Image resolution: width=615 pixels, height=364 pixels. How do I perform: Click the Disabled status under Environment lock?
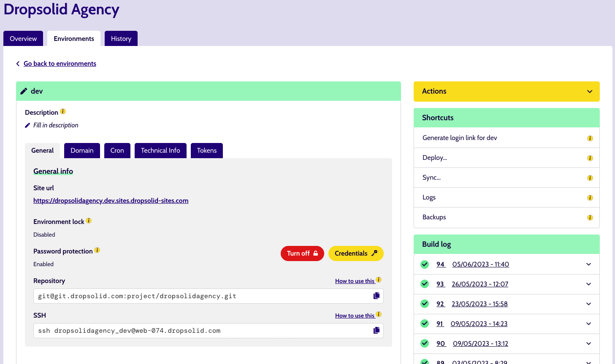(44, 235)
